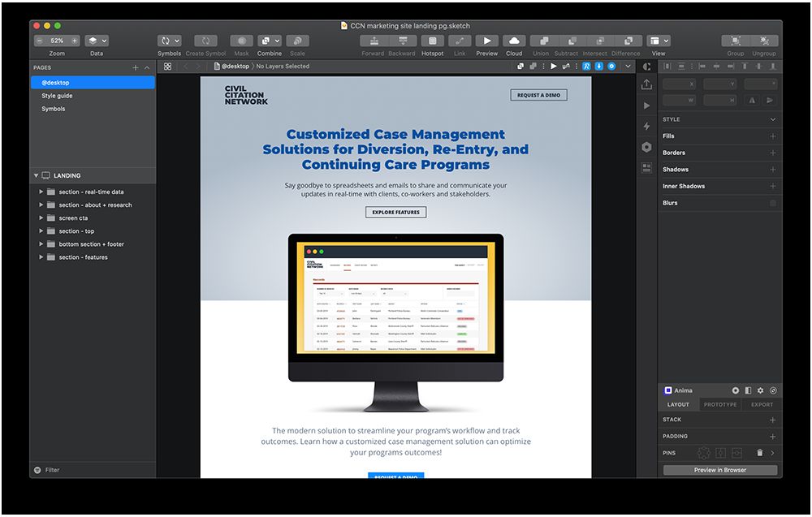This screenshot has width=812, height=517.
Task: Switch to the Export tab in Anima
Action: coord(762,404)
